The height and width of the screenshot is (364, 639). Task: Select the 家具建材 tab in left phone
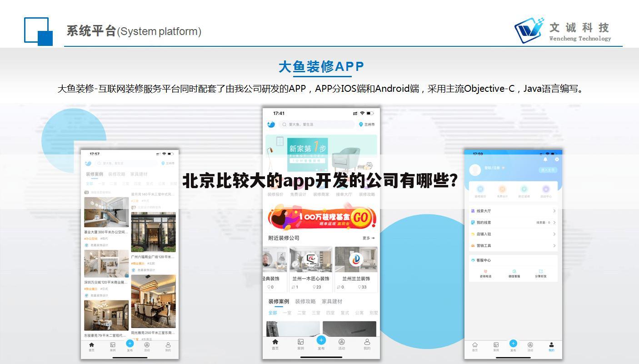pos(139,174)
